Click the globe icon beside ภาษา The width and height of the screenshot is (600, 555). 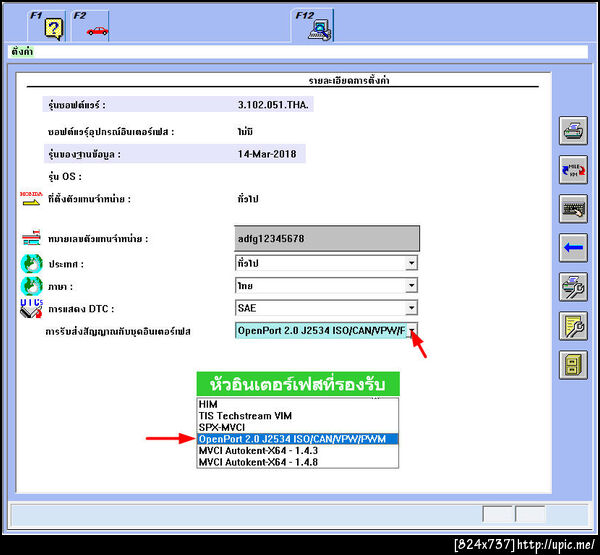tap(31, 286)
